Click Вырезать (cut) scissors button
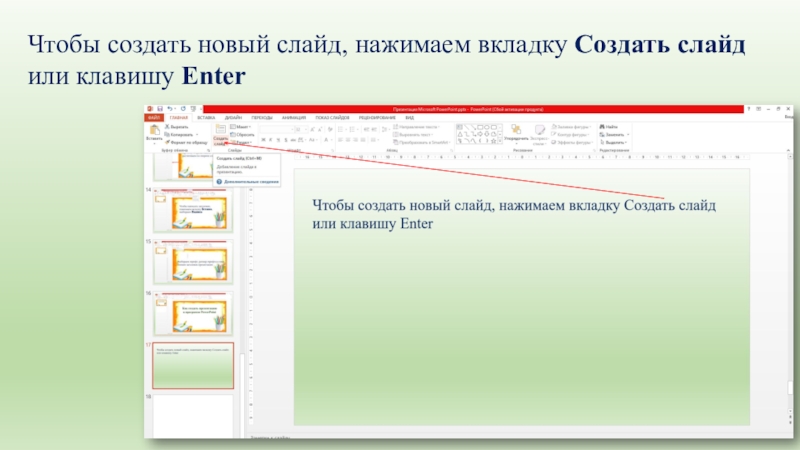Viewport: 800px width, 450px height. [177, 127]
